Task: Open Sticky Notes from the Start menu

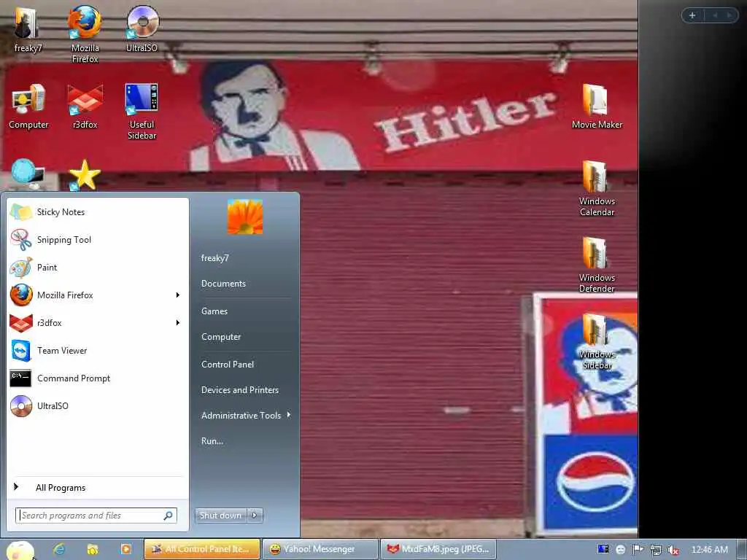Action: click(98, 212)
